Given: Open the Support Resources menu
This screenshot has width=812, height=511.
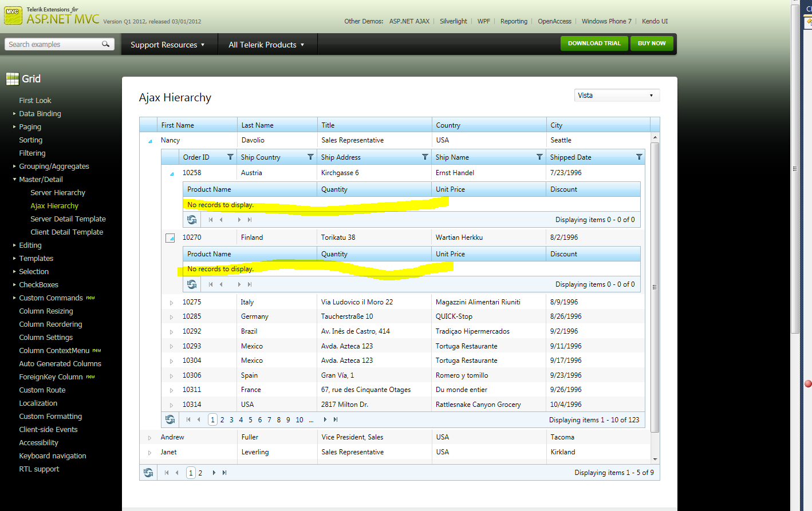Looking at the screenshot, I should (168, 45).
